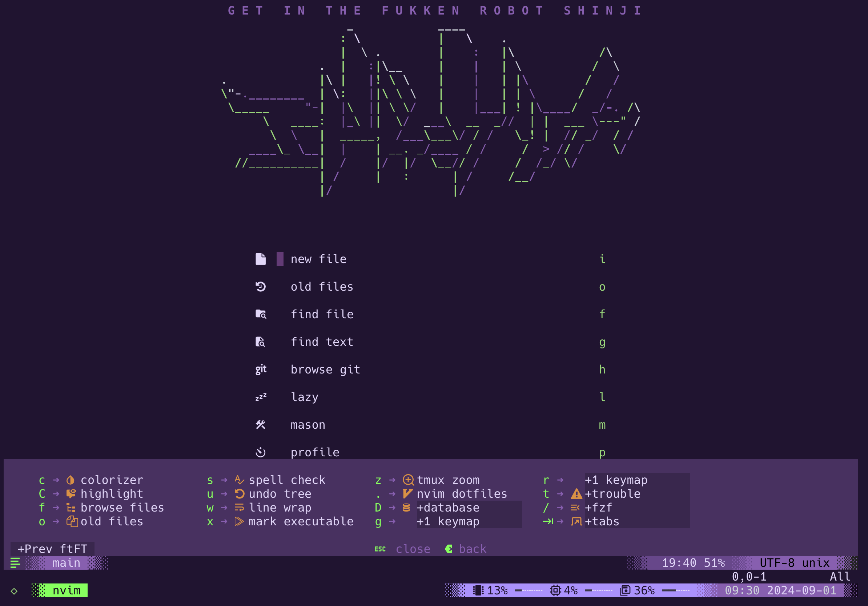Click the find text search icon
Image resolution: width=868 pixels, height=606 pixels.
(261, 342)
